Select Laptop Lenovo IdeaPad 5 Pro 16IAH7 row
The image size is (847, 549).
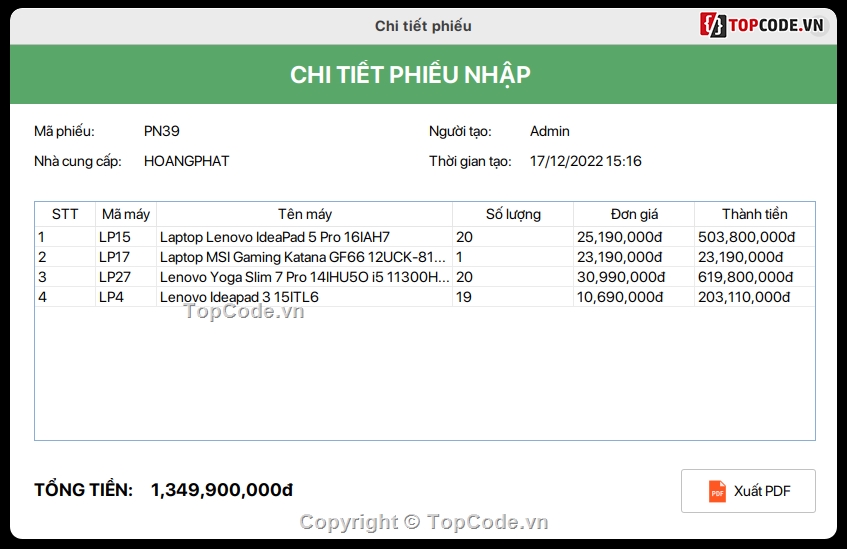[425, 237]
